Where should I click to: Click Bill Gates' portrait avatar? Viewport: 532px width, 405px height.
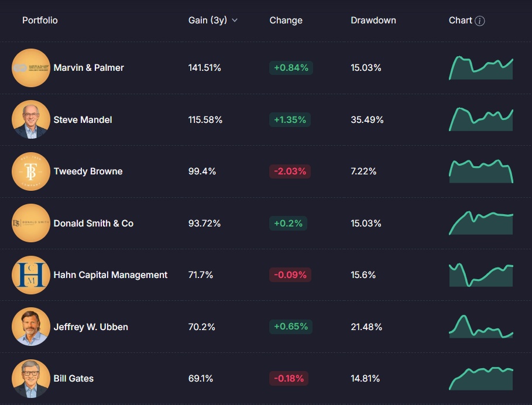click(x=31, y=379)
